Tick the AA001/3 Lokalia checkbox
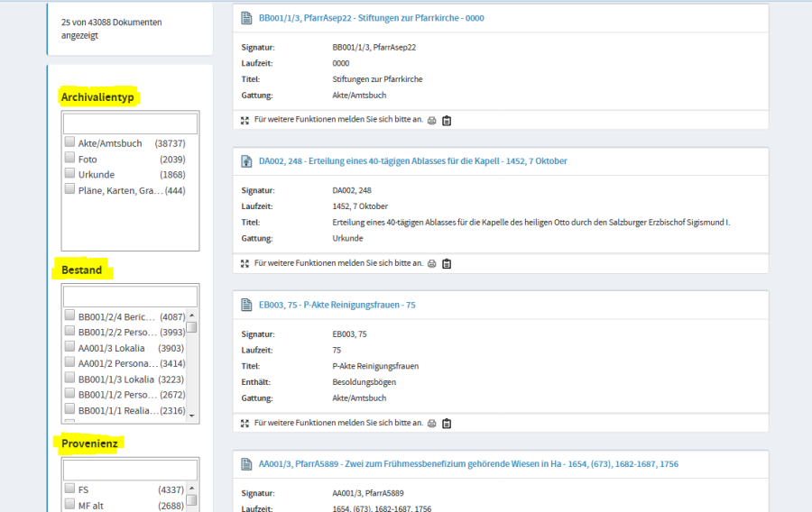The width and height of the screenshot is (812, 512). [69, 347]
